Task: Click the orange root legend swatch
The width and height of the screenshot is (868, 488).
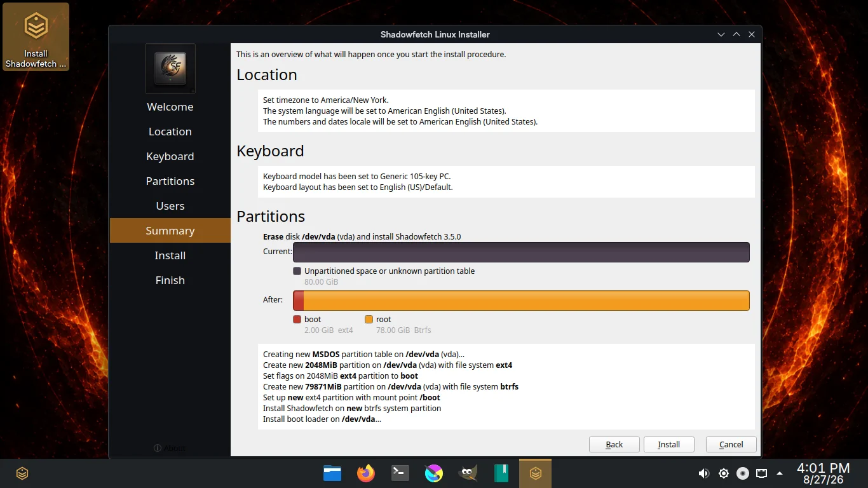Action: coord(369,320)
